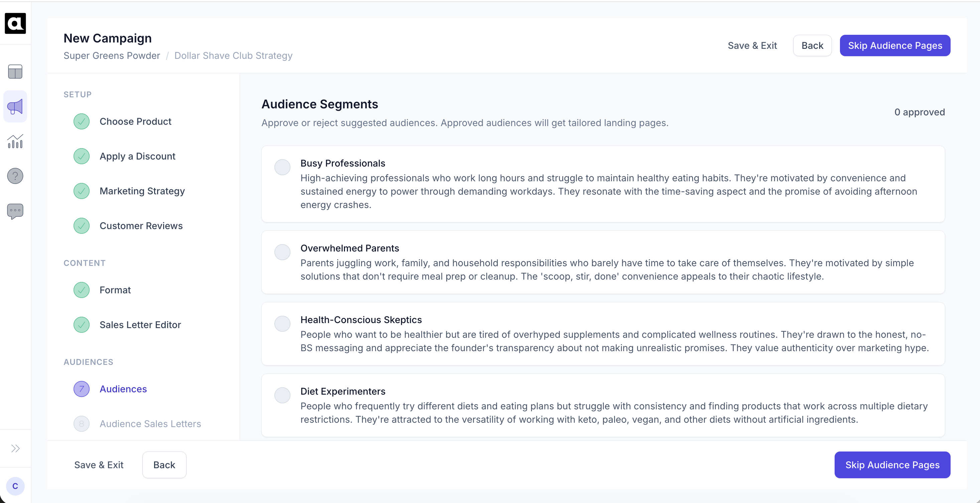Open the help question mark icon
Screen dimensions: 980x503
tap(15, 176)
